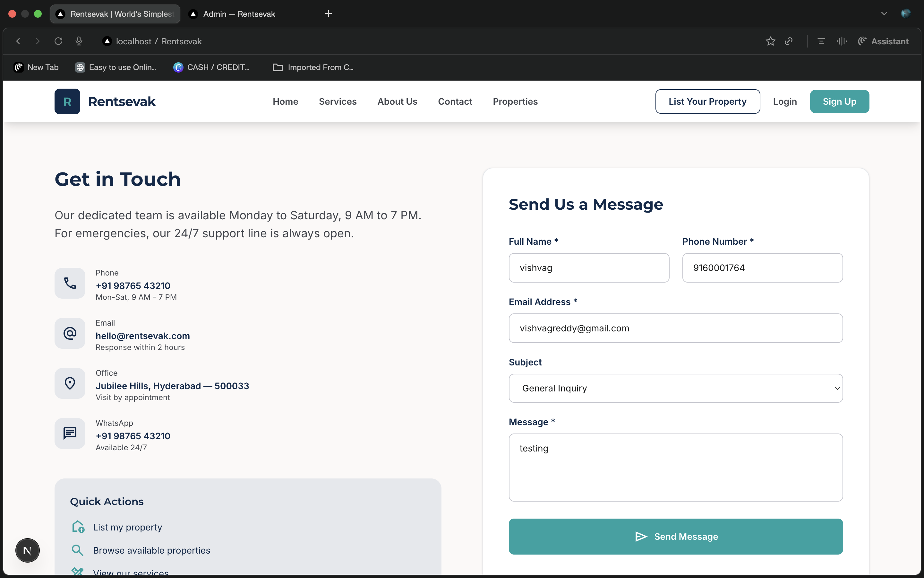Click the microphone icon in the toolbar

tap(79, 41)
